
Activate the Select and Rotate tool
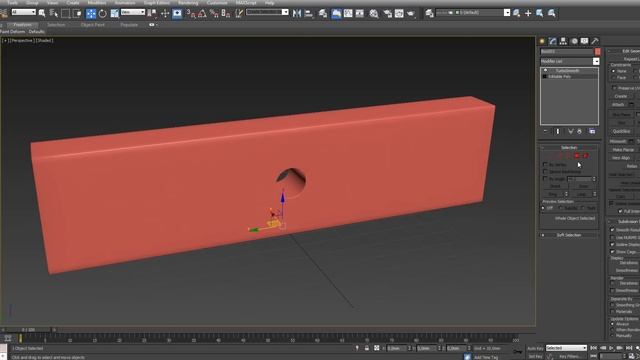coord(102,13)
